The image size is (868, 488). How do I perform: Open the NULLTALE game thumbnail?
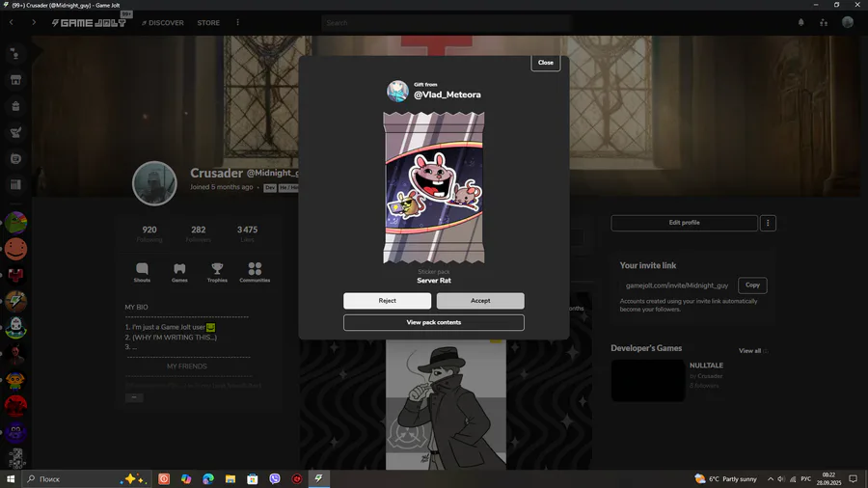pyautogui.click(x=648, y=381)
